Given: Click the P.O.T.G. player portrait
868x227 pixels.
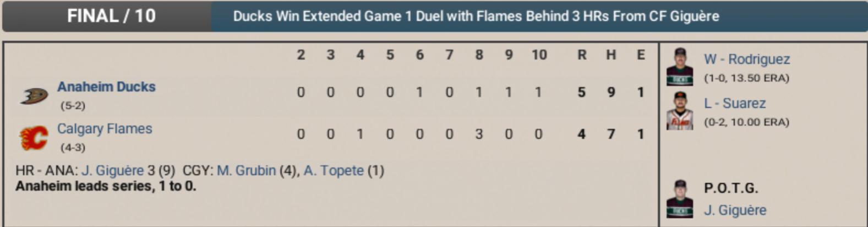Looking at the screenshot, I should pos(679,198).
